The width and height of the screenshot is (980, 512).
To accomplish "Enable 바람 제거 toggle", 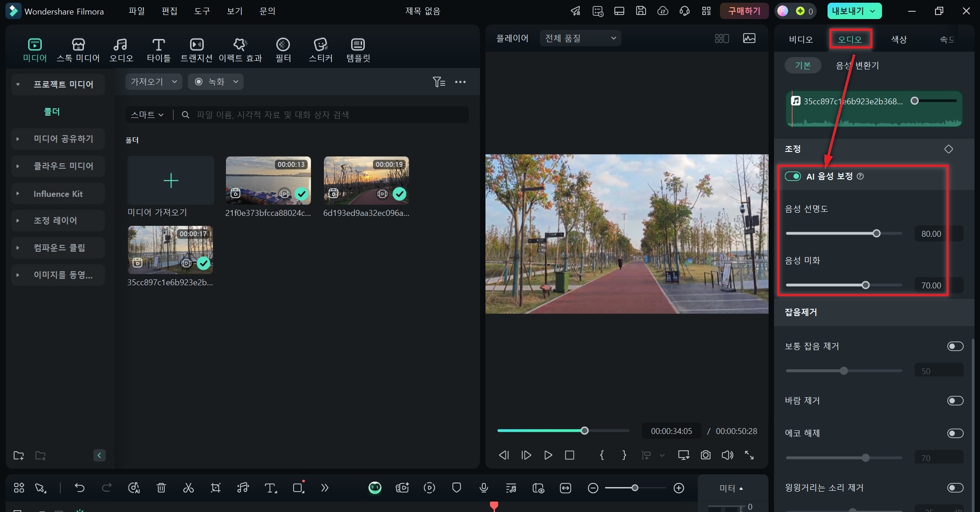I will 955,401.
